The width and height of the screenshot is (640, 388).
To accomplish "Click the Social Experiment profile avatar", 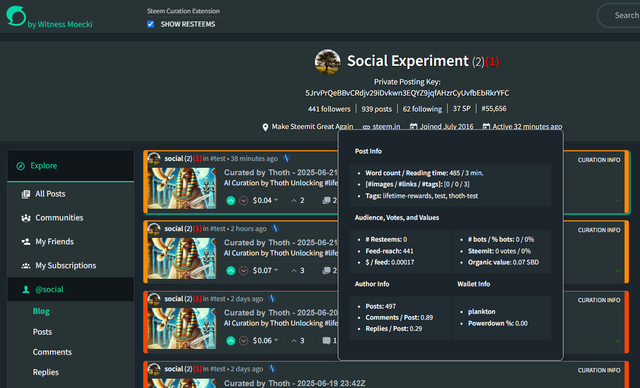I will pyautogui.click(x=327, y=62).
